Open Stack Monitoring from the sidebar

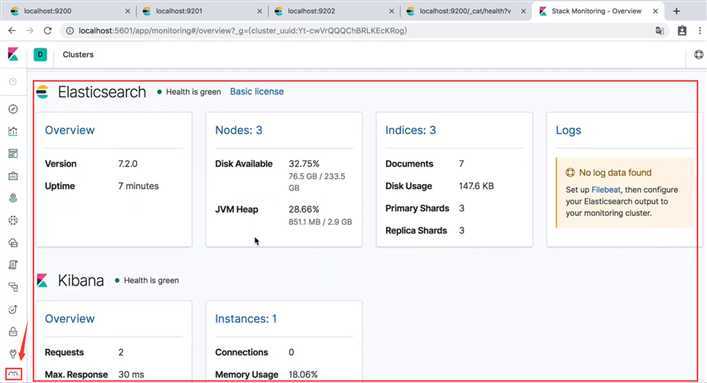pyautogui.click(x=13, y=374)
